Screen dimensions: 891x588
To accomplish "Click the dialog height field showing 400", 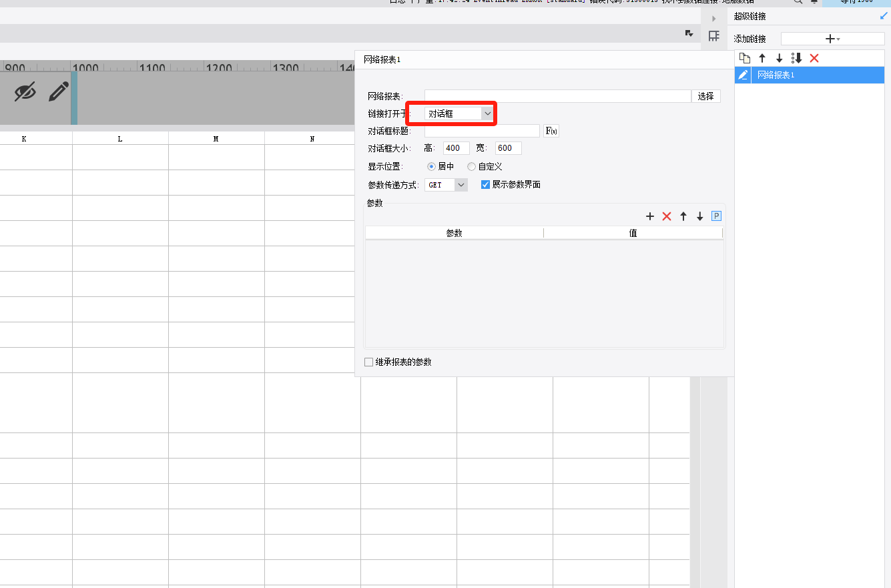I will tap(456, 148).
